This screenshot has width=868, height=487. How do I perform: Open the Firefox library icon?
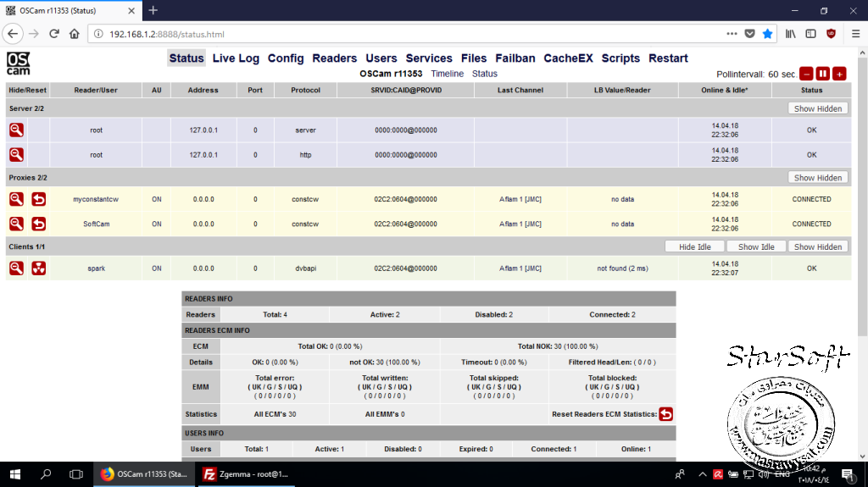click(791, 34)
